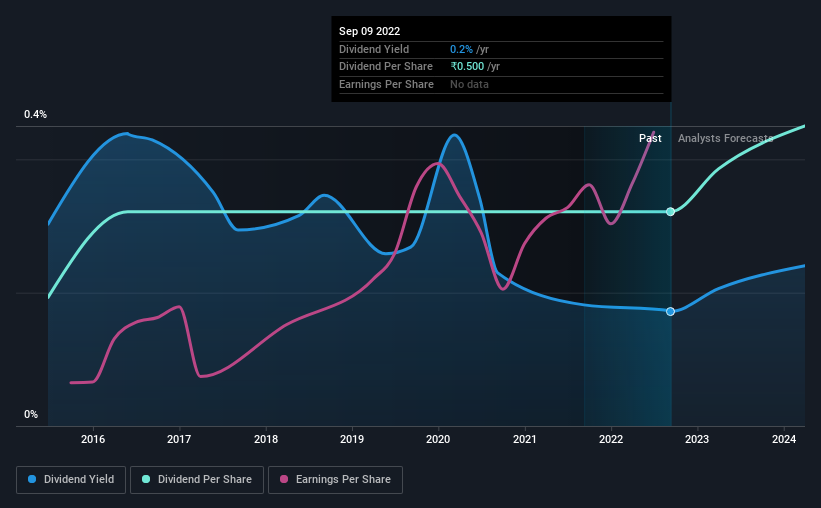Select the 2019 axis label
Screen dimensions: 821x508
pos(352,439)
